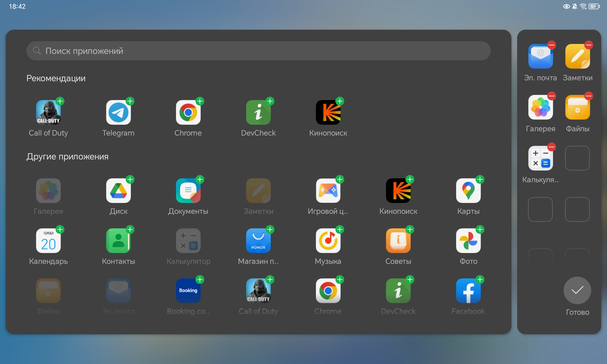Viewport: 607px width, 364px height.
Task: Remove Эл. почта using its red minus badge
Action: pos(552,45)
